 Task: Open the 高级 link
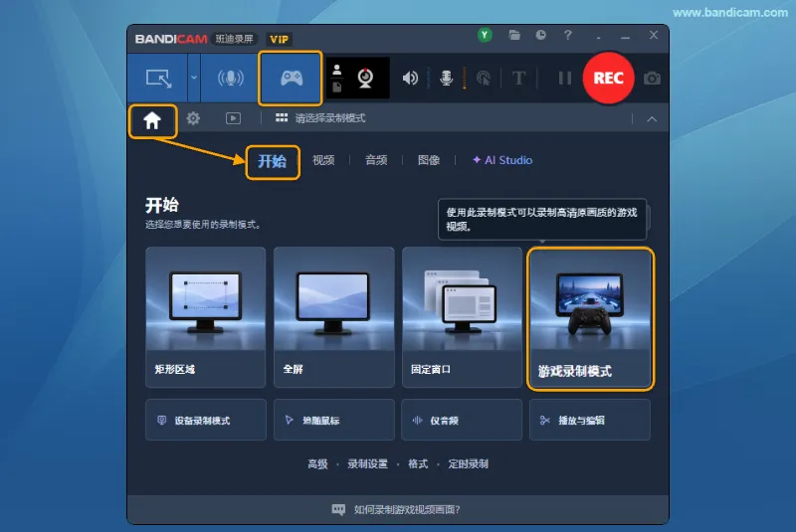click(317, 464)
